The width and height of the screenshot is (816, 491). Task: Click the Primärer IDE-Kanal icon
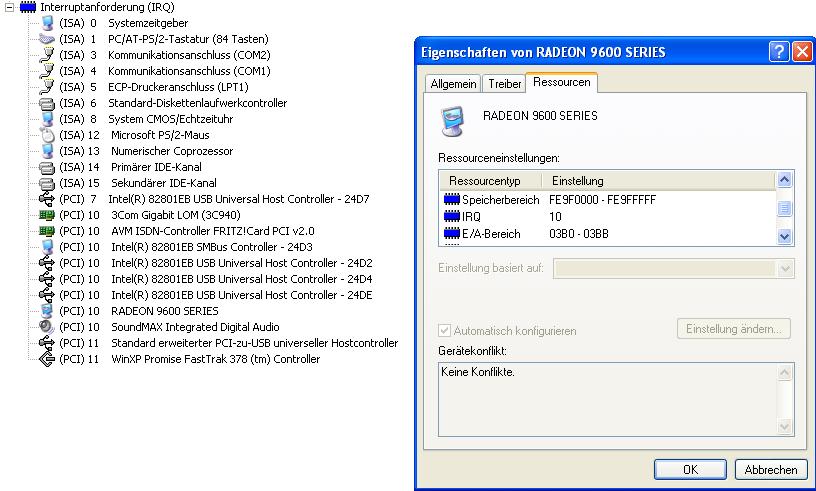pos(47,167)
